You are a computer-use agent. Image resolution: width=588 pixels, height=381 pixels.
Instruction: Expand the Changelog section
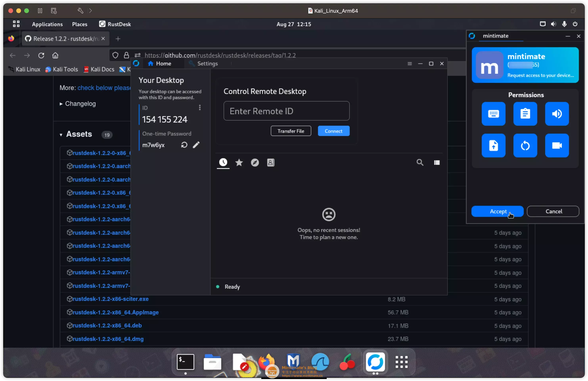(x=78, y=104)
